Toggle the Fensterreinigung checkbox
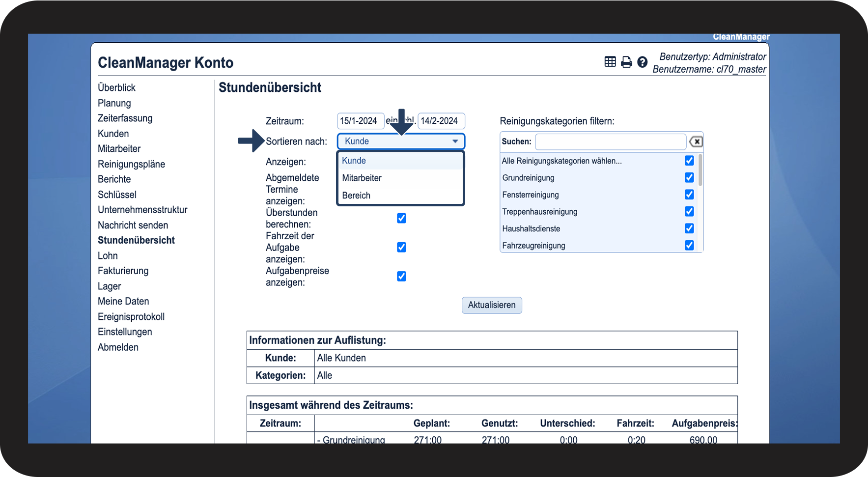This screenshot has height=477, width=868. (x=689, y=195)
